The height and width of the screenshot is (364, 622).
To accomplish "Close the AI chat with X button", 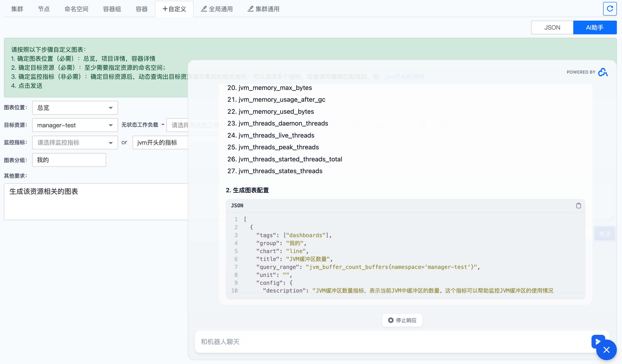I will pyautogui.click(x=606, y=350).
